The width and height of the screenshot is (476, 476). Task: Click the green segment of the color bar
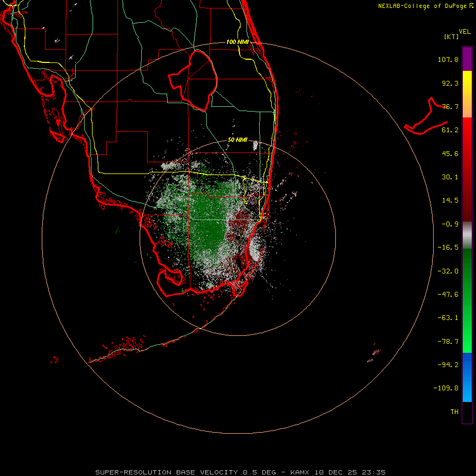click(467, 300)
